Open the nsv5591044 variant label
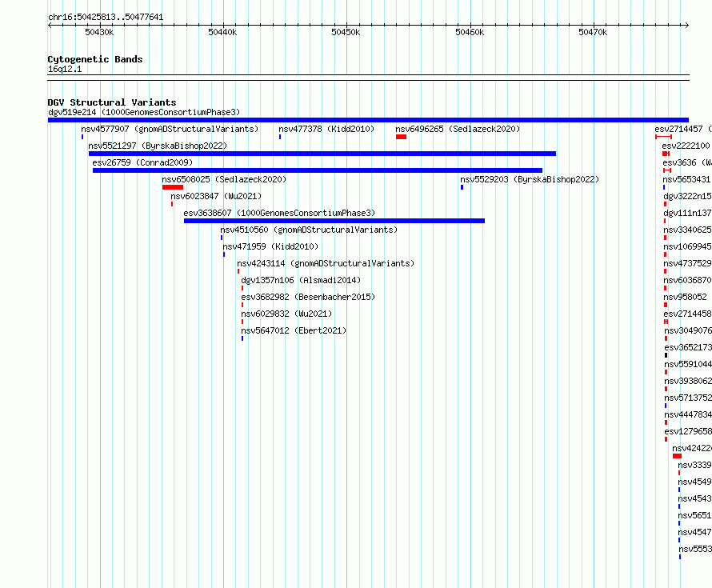The height and width of the screenshot is (588, 712). (688, 364)
